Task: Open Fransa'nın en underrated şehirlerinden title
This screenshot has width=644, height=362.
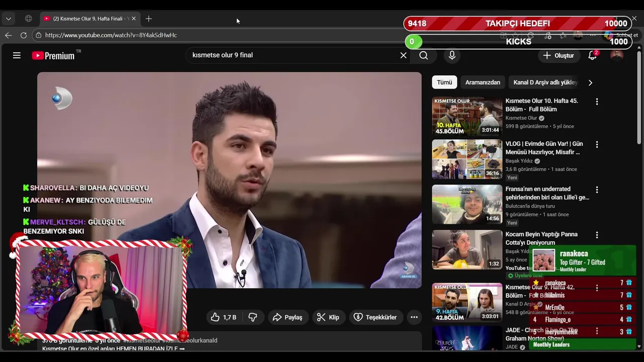Action: click(x=547, y=193)
